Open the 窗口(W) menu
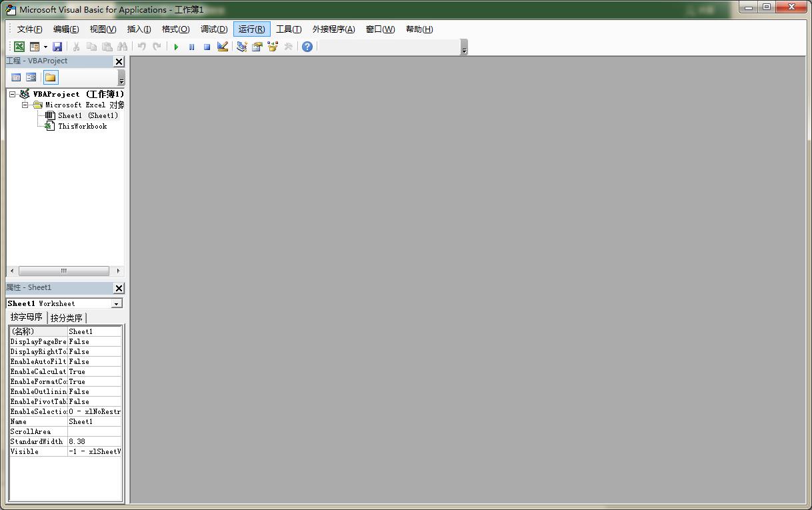The width and height of the screenshot is (812, 510). tap(380, 29)
